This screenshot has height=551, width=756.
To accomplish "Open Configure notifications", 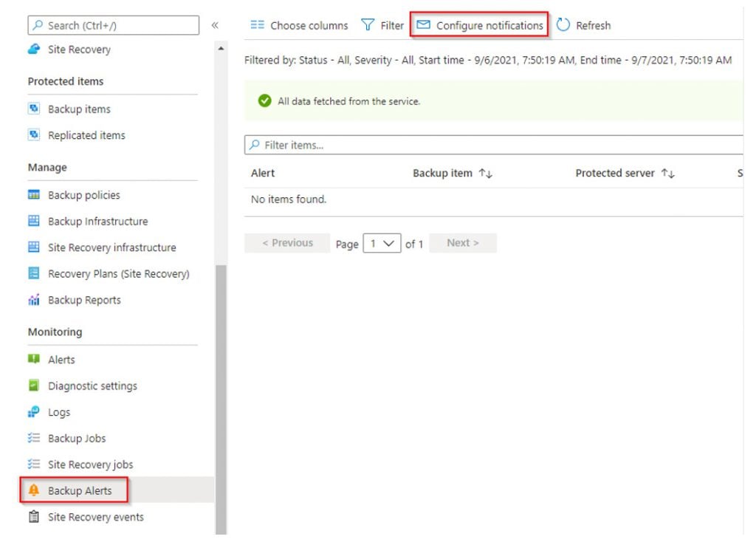I will click(481, 25).
